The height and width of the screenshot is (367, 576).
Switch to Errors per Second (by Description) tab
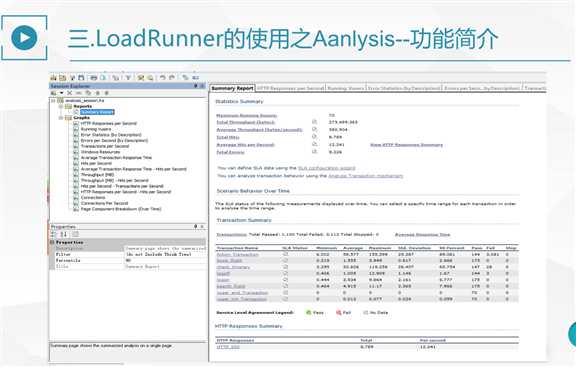pos(482,88)
